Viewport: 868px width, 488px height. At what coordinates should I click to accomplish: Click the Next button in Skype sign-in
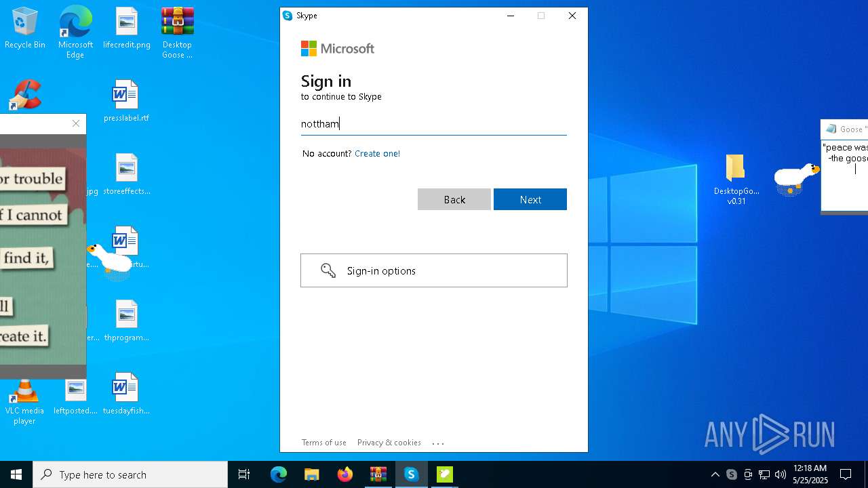click(530, 199)
